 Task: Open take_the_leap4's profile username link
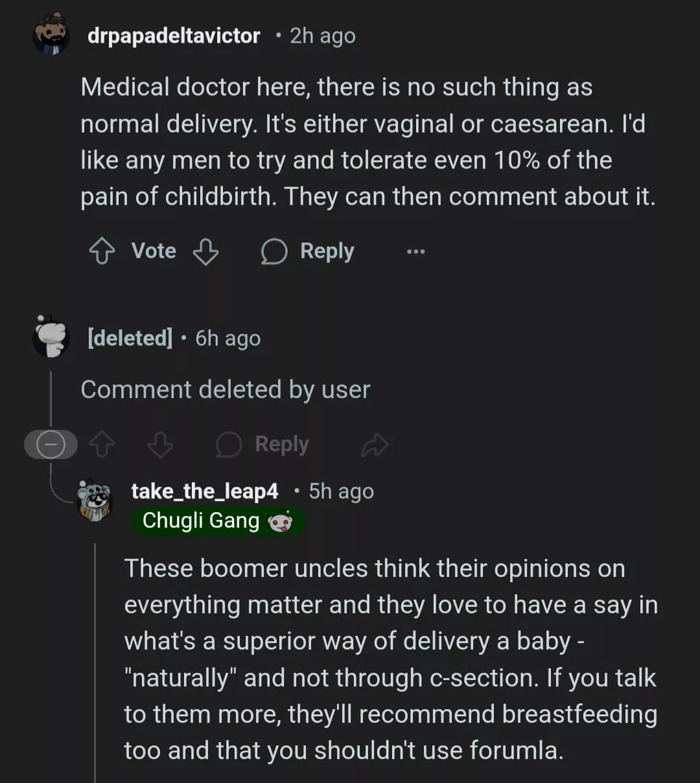coord(205,491)
